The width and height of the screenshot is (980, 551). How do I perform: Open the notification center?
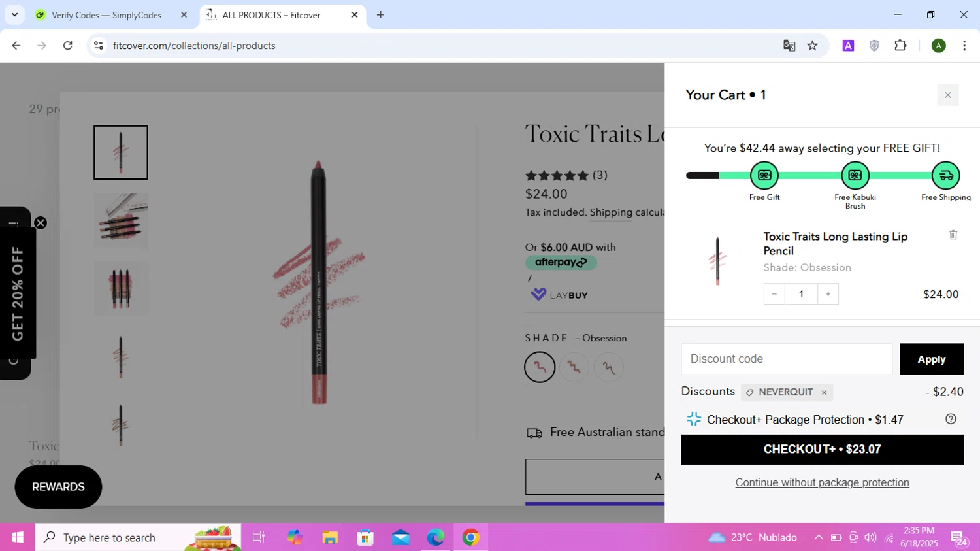tap(959, 538)
